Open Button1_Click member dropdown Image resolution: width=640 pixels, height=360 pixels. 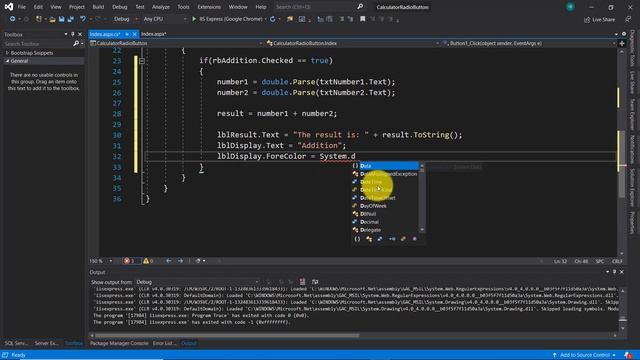point(529,43)
